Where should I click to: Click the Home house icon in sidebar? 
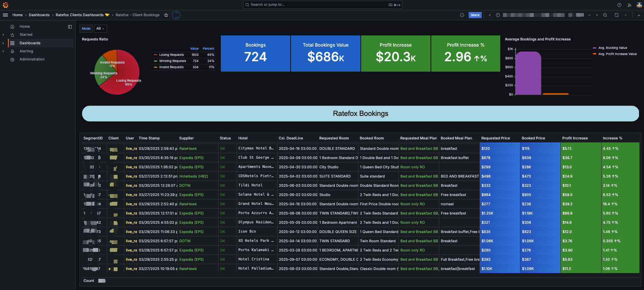click(x=12, y=27)
